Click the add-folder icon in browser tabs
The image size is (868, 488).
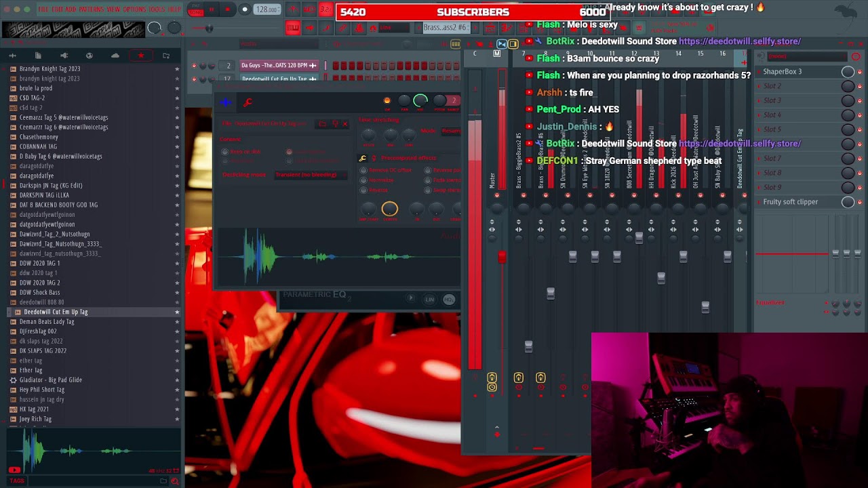166,56
